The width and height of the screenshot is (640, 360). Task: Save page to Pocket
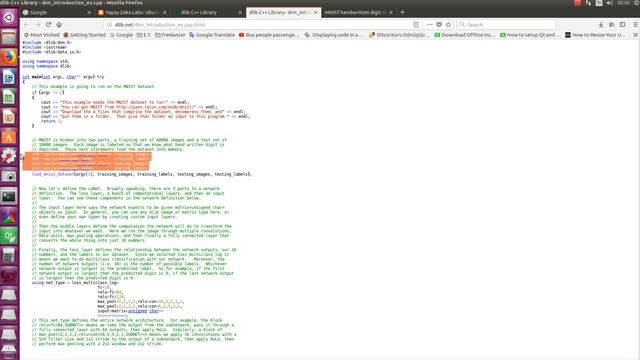[x=439, y=24]
